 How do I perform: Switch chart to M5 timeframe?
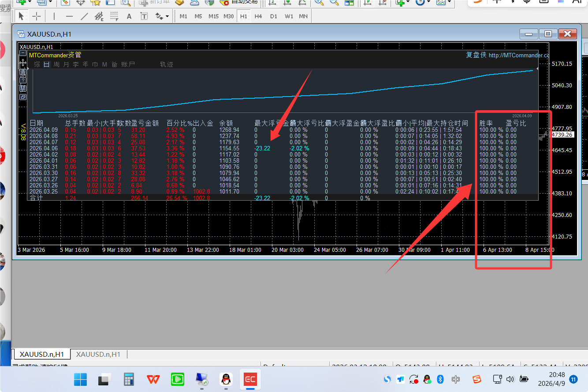tap(198, 16)
